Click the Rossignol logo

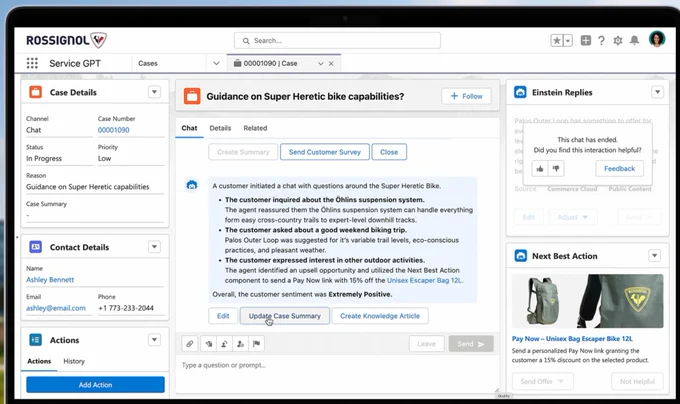coord(66,40)
